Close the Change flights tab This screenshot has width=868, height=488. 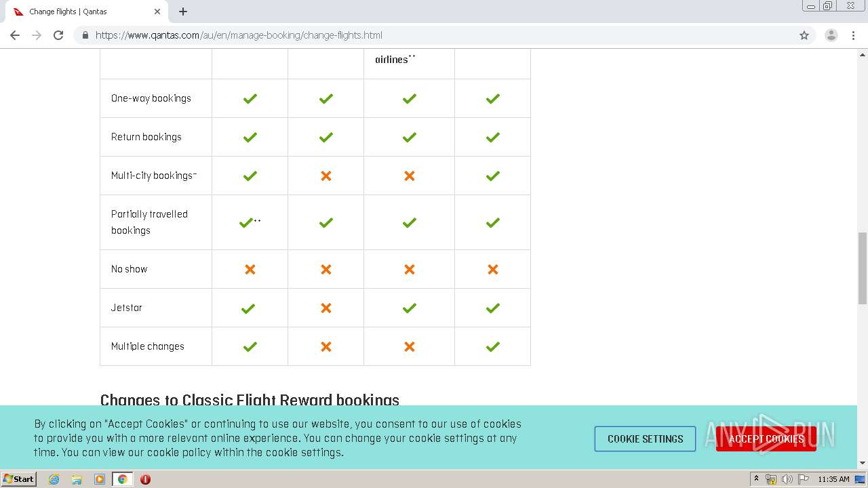[x=157, y=12]
